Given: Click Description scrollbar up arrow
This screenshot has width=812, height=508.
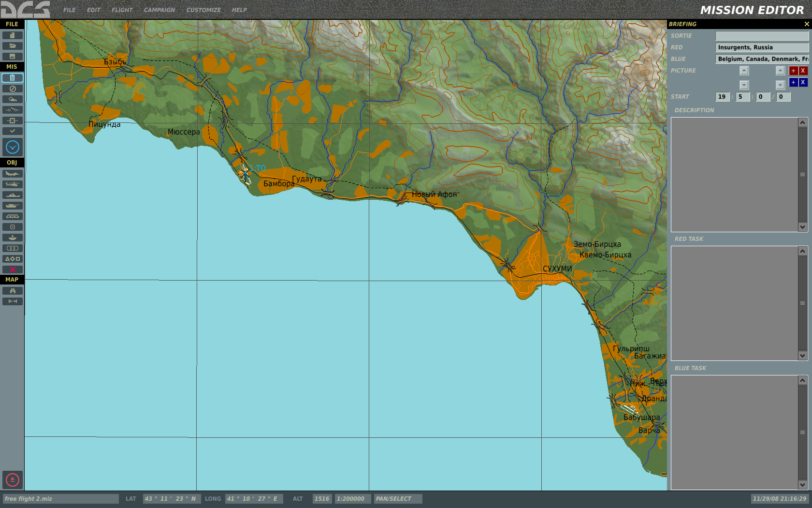Looking at the screenshot, I should (x=803, y=122).
